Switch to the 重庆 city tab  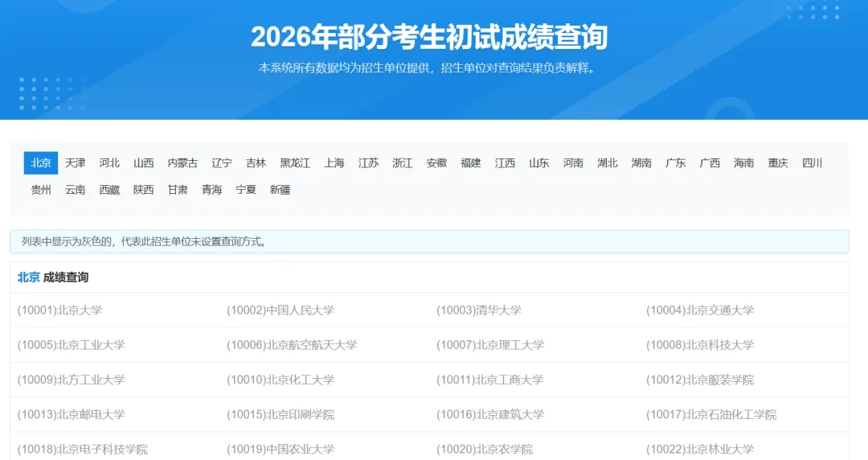coord(778,163)
